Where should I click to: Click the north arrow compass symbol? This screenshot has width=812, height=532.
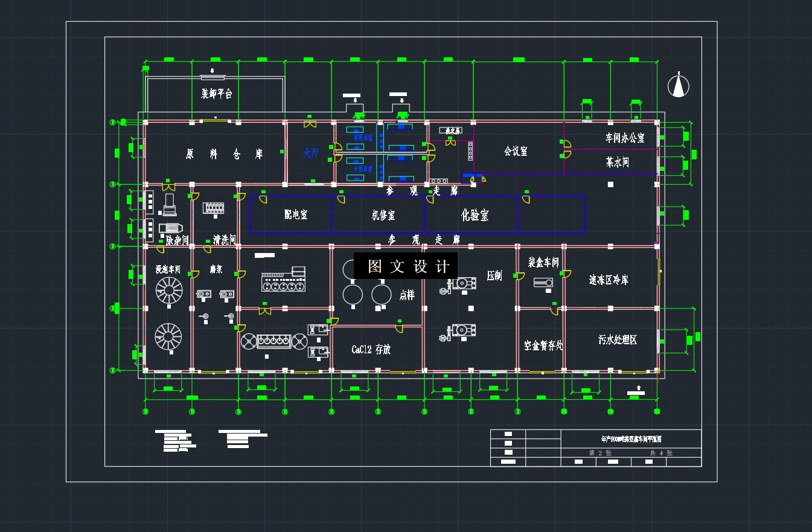pos(679,85)
